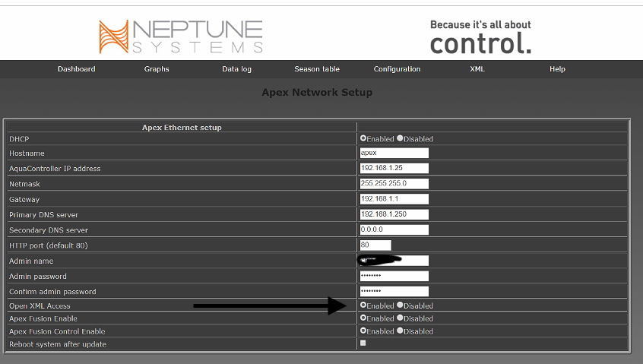Select Apex Fusion Enable Disabled option
Screen dimensions: 643x364
pos(400,318)
